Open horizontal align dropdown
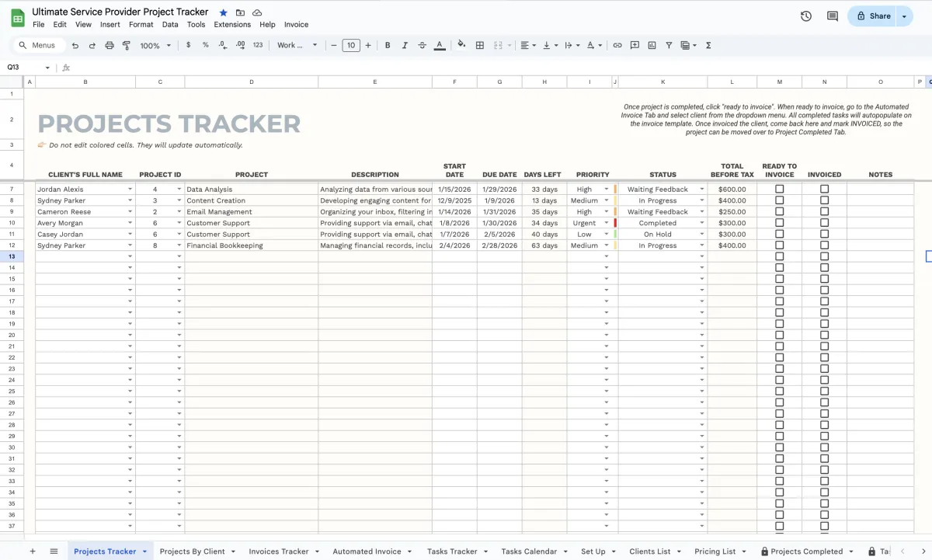The width and height of the screenshot is (932, 560). [x=528, y=45]
